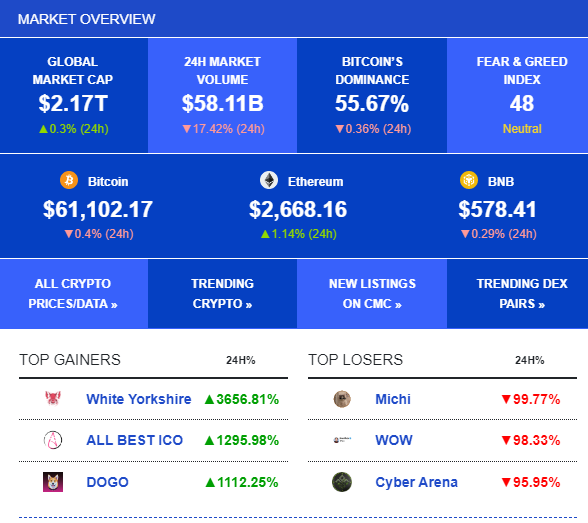Click the 99.77% loss value

(x=531, y=399)
